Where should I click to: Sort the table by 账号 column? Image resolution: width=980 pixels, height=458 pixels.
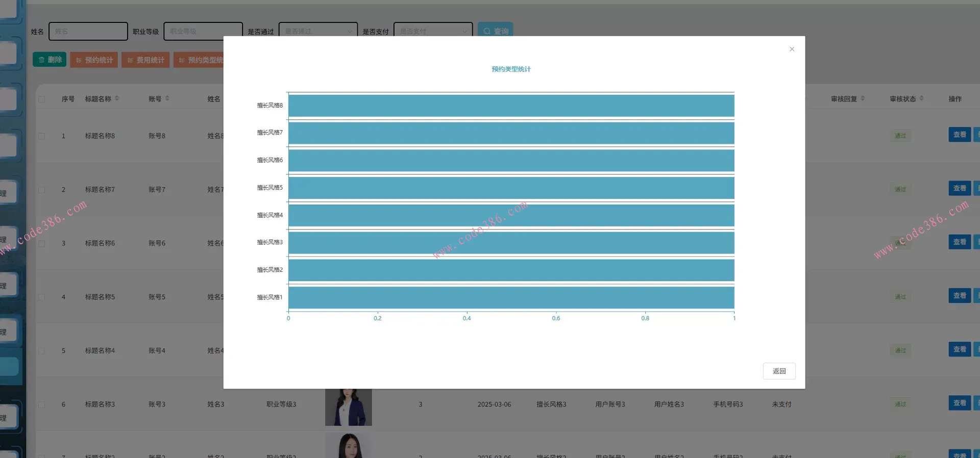point(167,98)
